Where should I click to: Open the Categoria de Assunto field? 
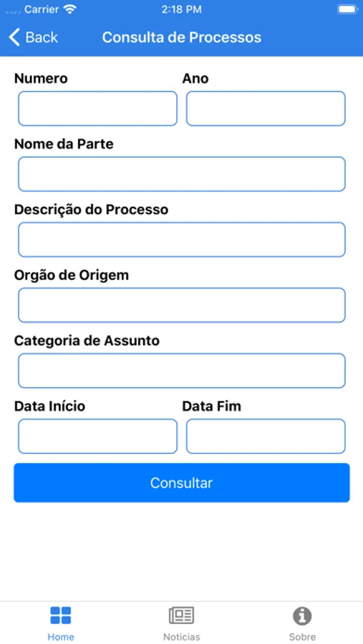click(x=182, y=371)
